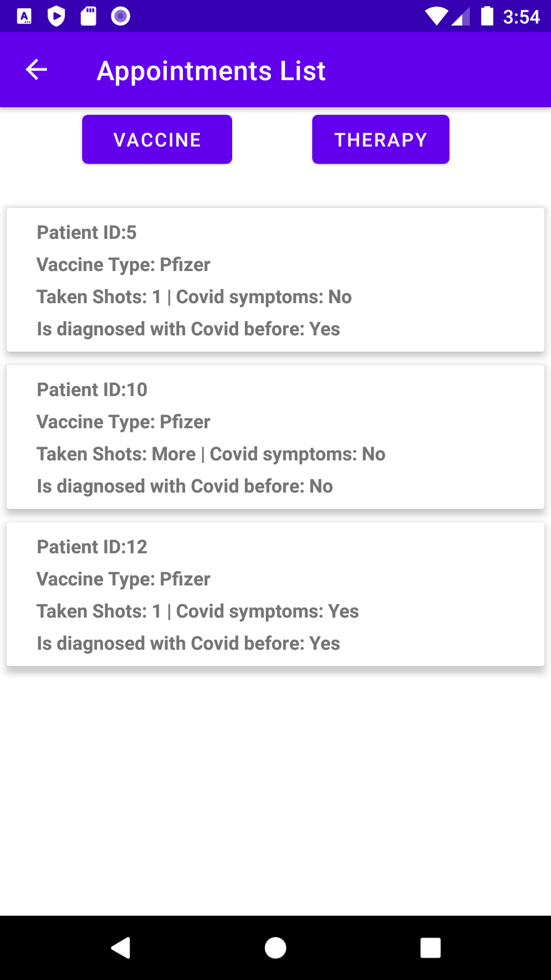Go back using the arrow in app bar
551x980 pixels.
pyautogui.click(x=36, y=70)
